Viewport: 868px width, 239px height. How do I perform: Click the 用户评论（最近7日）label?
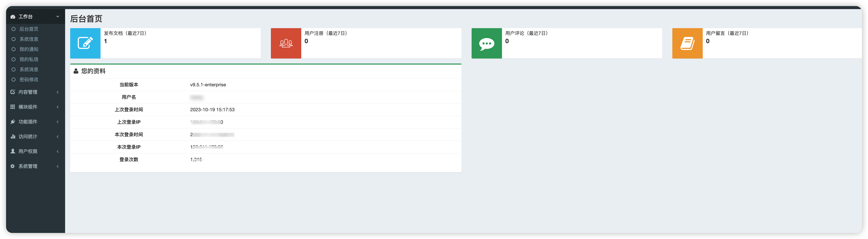coord(527,33)
